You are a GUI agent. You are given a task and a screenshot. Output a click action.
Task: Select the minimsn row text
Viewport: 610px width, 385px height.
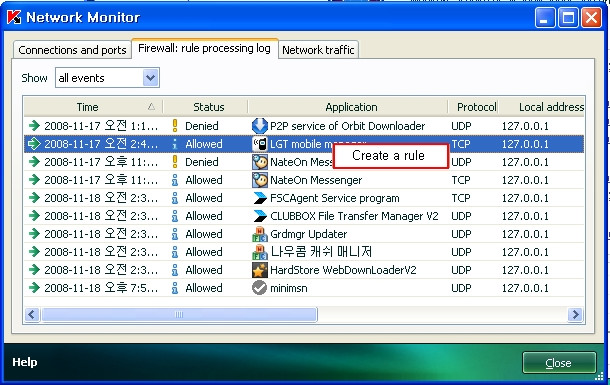(289, 288)
